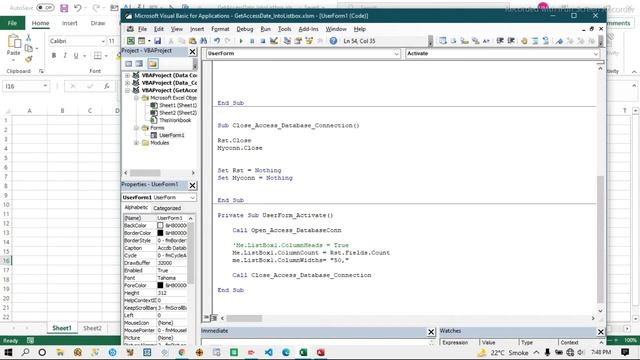Open Properties Window via toolbar icon
This screenshot has width=640, height=360.
(x=298, y=41)
